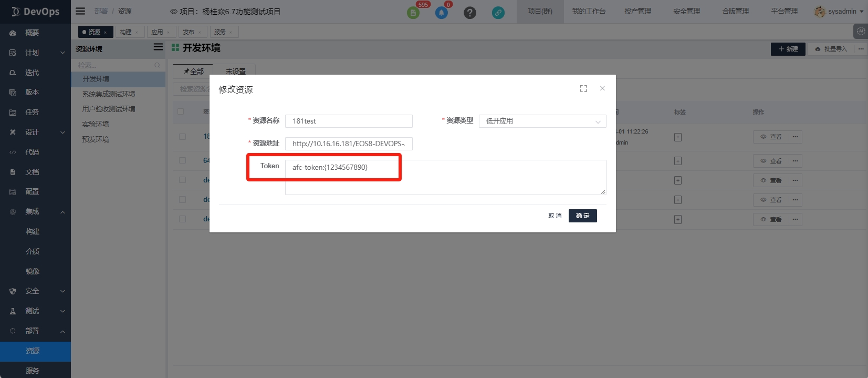
Task: Open the 资源类型 dropdown
Action: 542,121
